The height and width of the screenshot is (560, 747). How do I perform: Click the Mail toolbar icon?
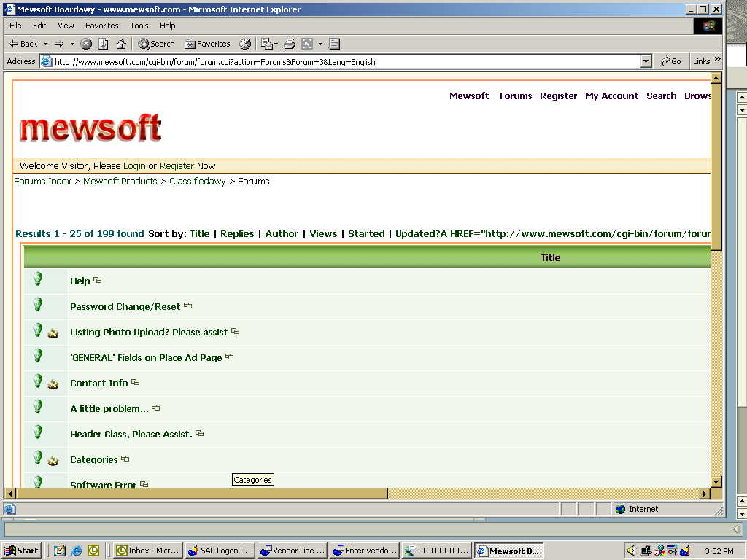266,44
